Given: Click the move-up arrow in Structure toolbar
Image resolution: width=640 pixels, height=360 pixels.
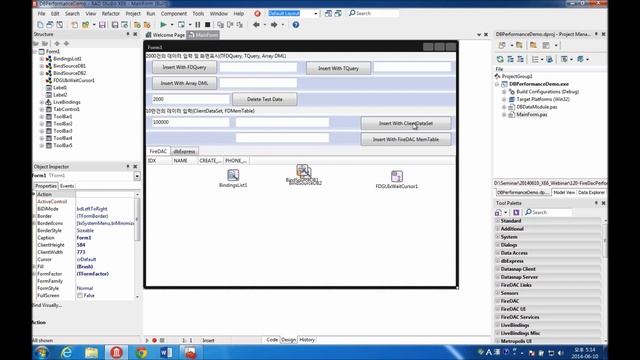Looking at the screenshot, I should pos(57,43).
